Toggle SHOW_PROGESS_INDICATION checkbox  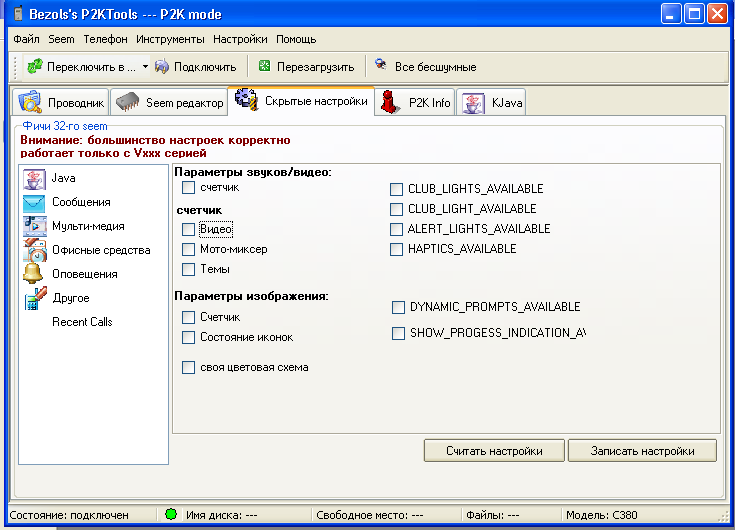pyautogui.click(x=398, y=333)
